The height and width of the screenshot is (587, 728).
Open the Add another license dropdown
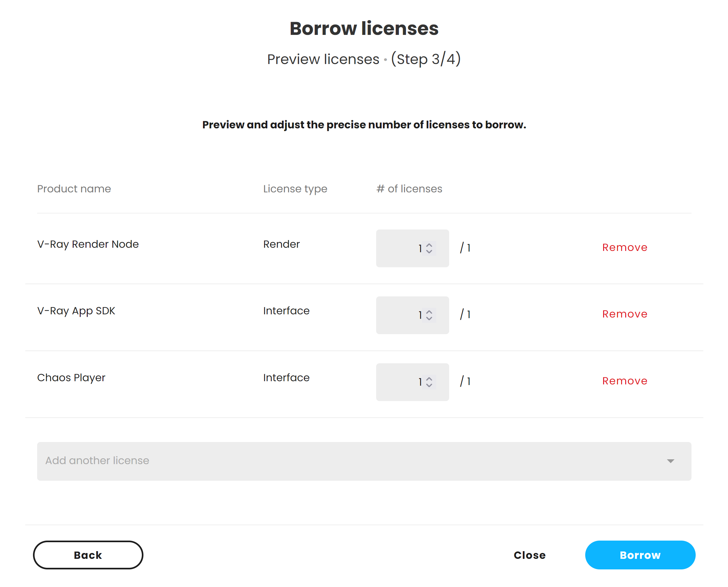(x=338, y=461)
